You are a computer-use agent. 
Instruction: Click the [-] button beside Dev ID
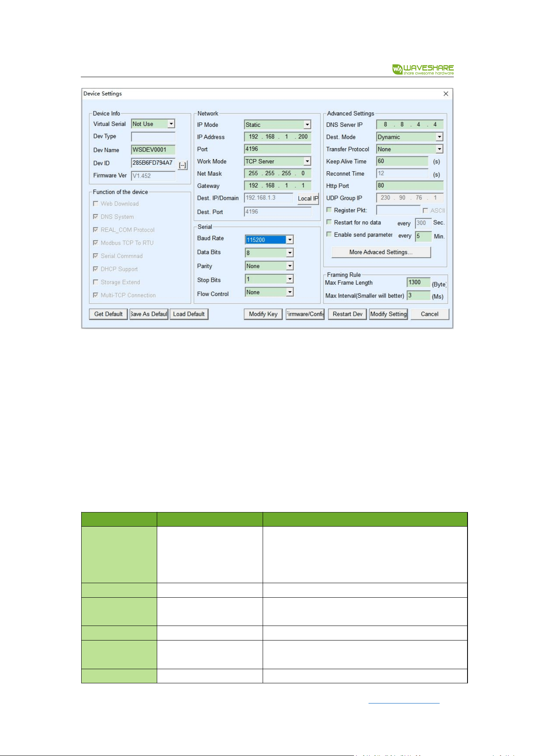click(183, 165)
